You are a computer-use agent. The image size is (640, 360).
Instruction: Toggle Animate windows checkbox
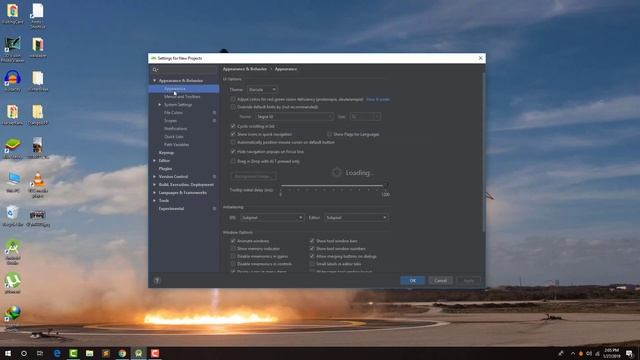tap(233, 241)
